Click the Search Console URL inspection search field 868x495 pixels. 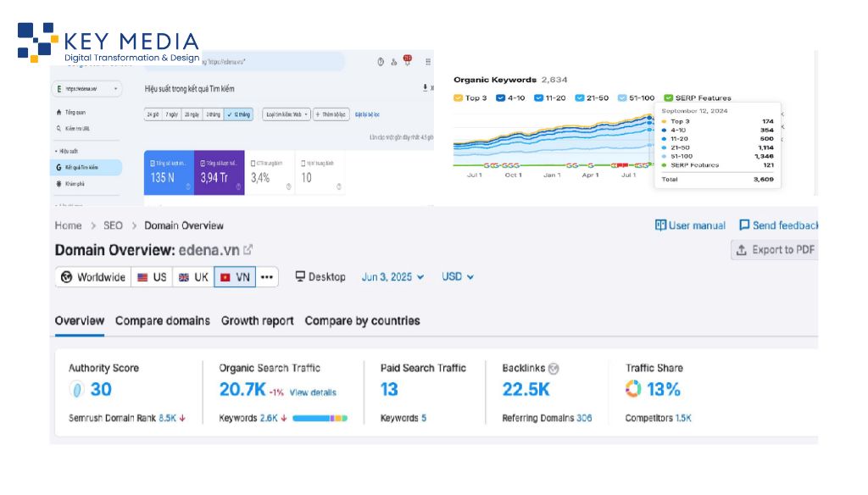(x=244, y=62)
